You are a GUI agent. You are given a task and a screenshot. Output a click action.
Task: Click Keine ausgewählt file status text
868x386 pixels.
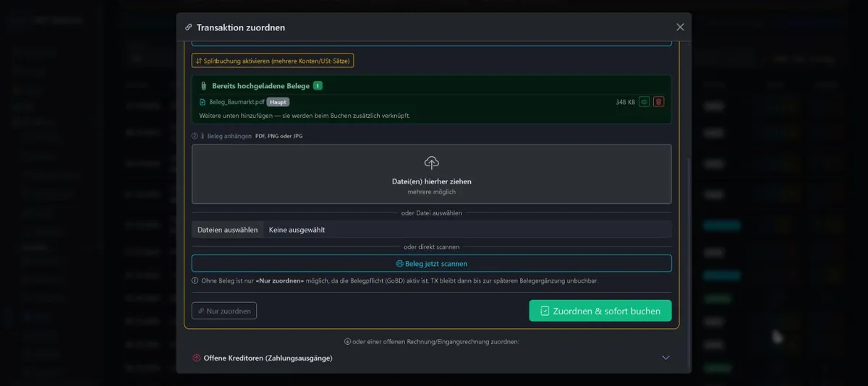(x=297, y=230)
